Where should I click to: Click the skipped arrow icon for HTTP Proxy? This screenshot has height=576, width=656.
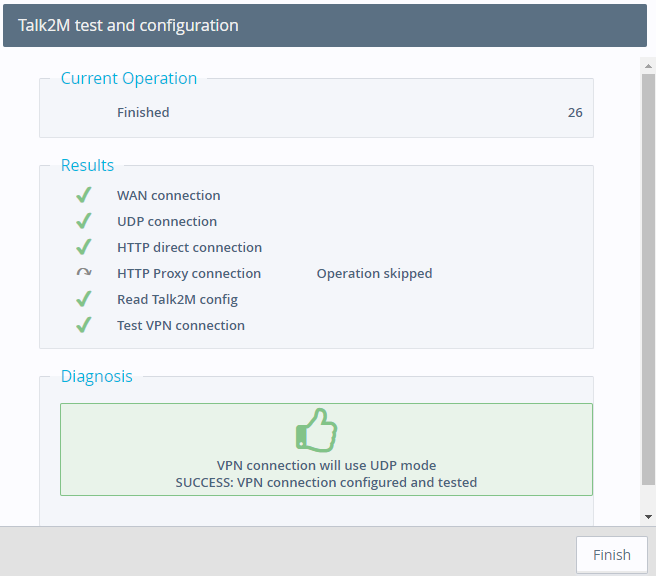pyautogui.click(x=84, y=273)
